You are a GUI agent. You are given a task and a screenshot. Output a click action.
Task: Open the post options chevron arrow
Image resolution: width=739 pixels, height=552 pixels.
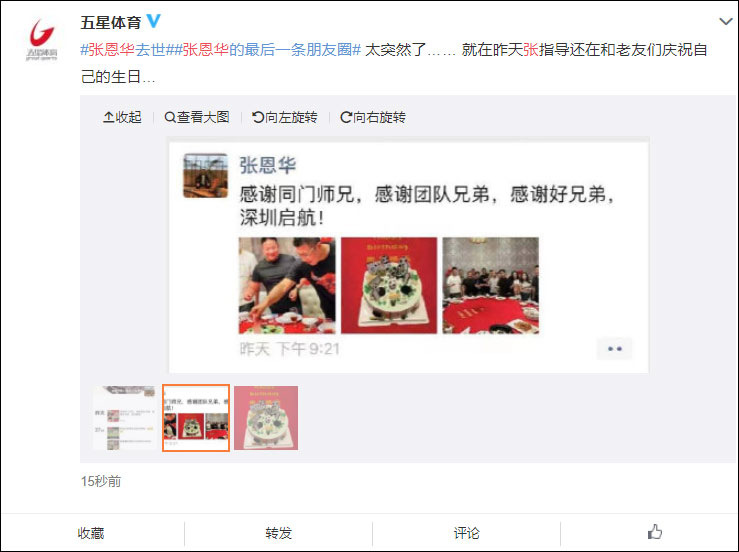point(725,22)
